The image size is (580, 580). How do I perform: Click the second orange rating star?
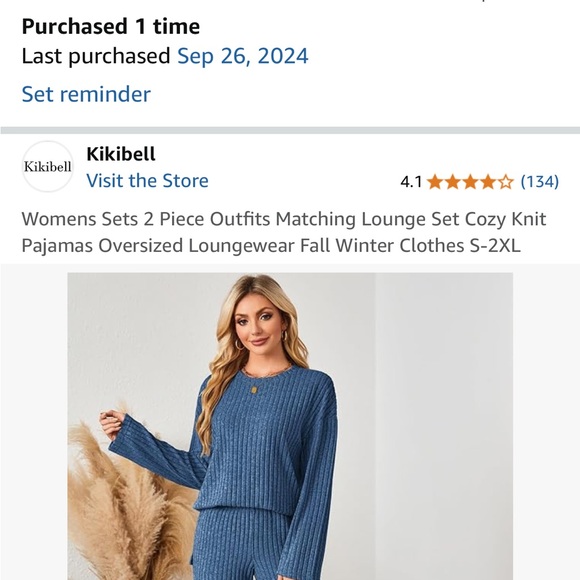pyautogui.click(x=453, y=182)
